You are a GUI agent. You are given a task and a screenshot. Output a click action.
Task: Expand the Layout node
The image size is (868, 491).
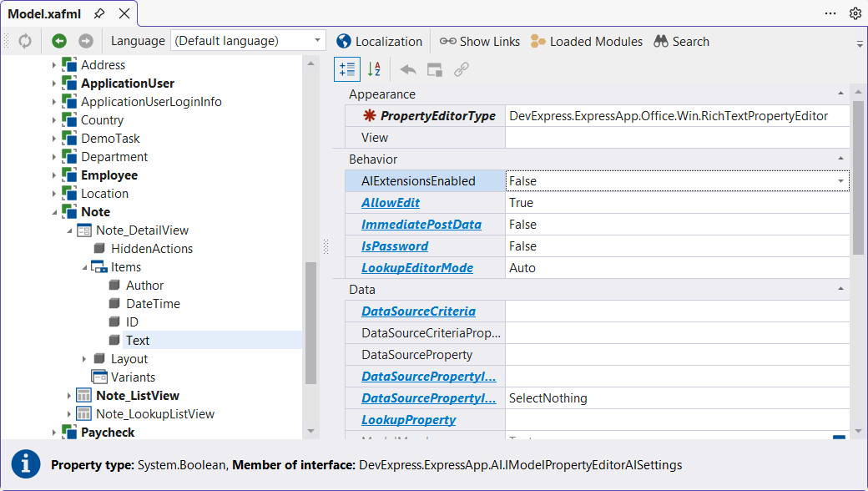[x=84, y=359]
